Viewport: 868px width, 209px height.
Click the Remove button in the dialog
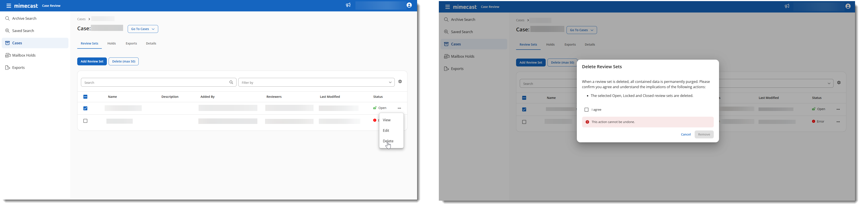(x=704, y=135)
